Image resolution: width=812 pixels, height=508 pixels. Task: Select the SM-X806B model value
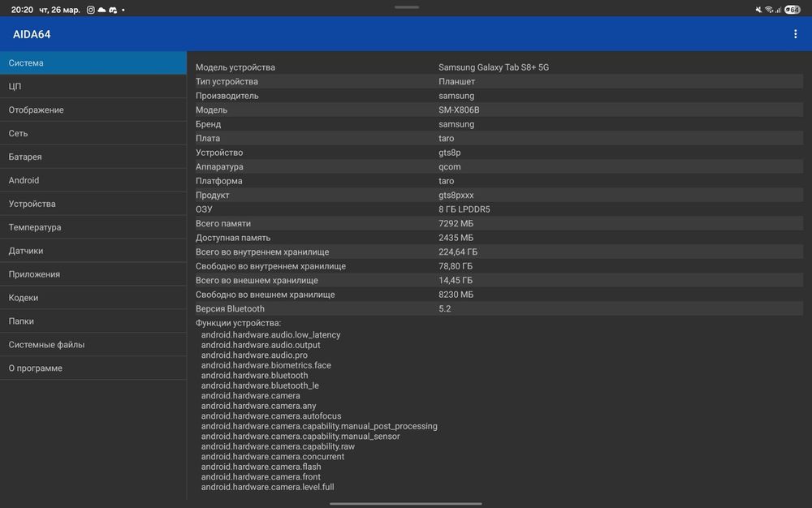pos(459,110)
